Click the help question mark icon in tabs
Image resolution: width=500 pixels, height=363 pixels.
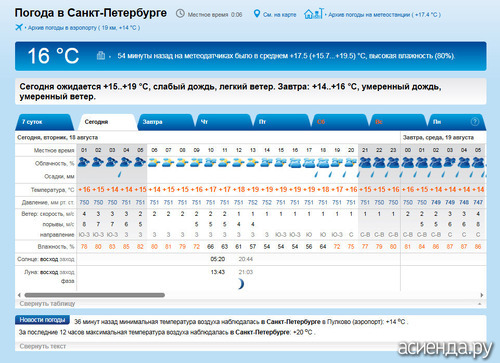tap(475, 122)
